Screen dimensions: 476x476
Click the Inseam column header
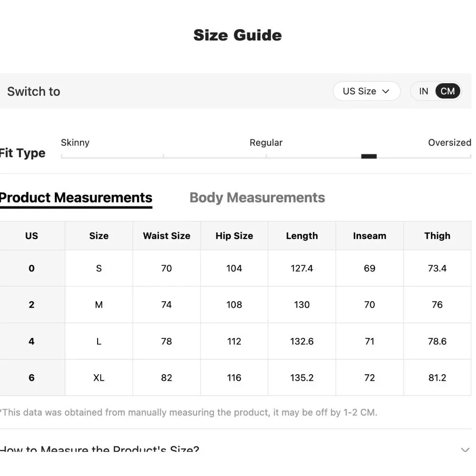point(369,236)
